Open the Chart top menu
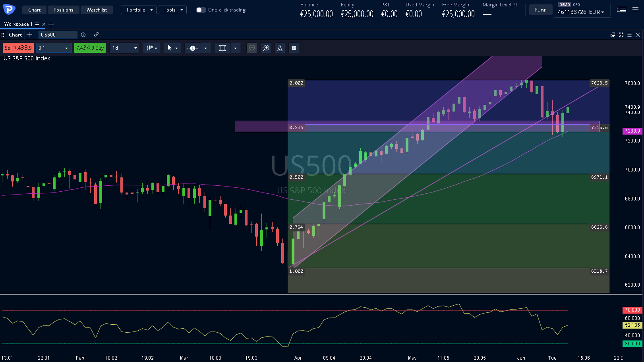Image resolution: width=644 pixels, height=362 pixels. click(x=34, y=10)
